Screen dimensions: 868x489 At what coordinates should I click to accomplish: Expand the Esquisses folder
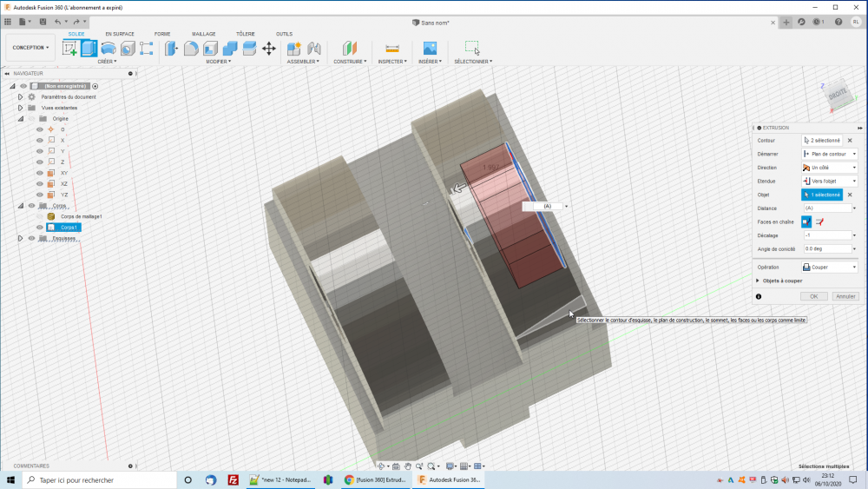click(21, 238)
